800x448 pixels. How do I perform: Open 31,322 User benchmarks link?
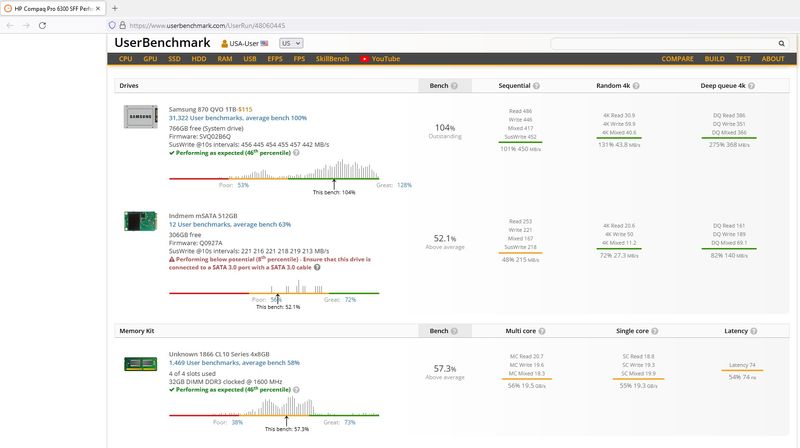click(238, 118)
